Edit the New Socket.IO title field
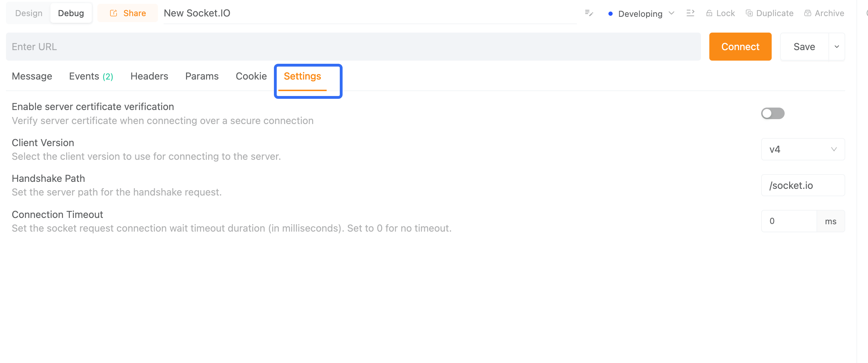The width and height of the screenshot is (868, 363). point(370,13)
